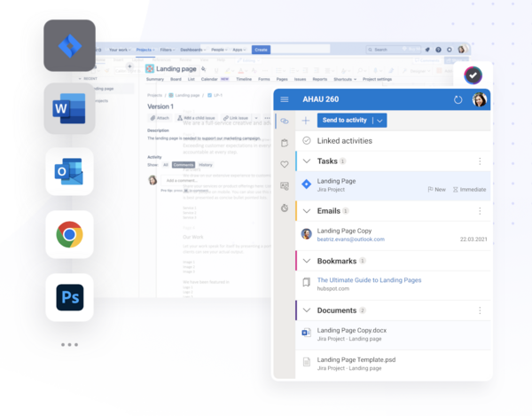Open Tasks section three-dot options menu
The image size is (532, 416).
coord(480,161)
